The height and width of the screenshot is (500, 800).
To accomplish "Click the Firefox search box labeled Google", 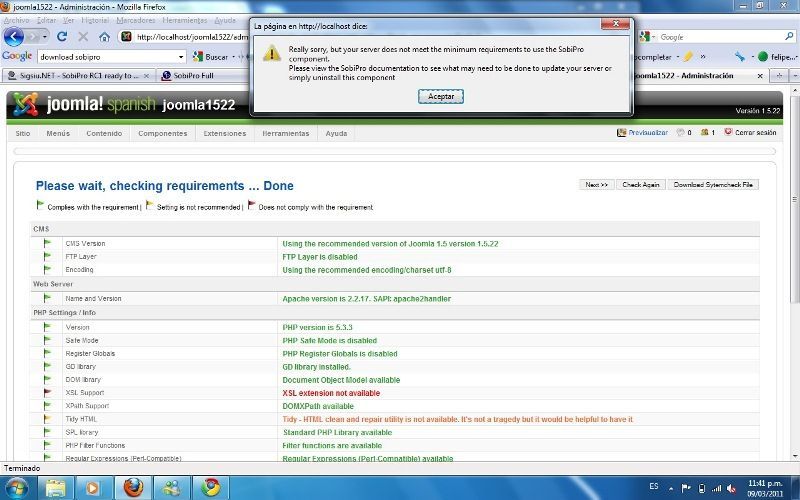I will point(719,37).
